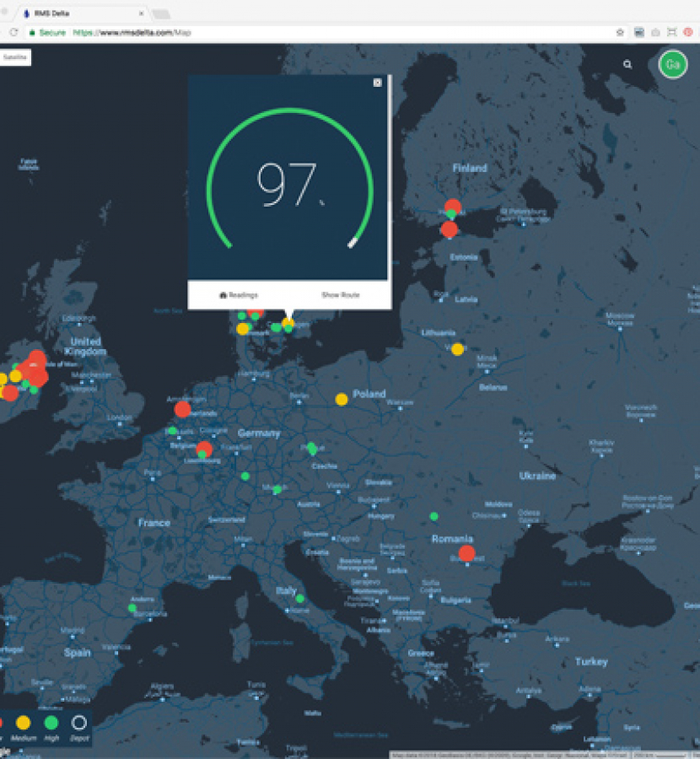The height and width of the screenshot is (759, 700).
Task: Toggle Depot markers in the legend
Action: (x=79, y=728)
